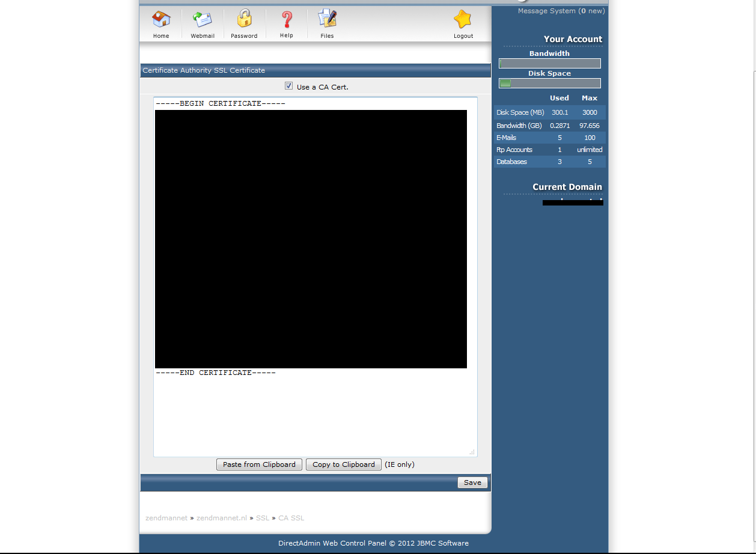Go to zendmannet breadcrumb link
The width and height of the screenshot is (756, 554).
tap(166, 518)
